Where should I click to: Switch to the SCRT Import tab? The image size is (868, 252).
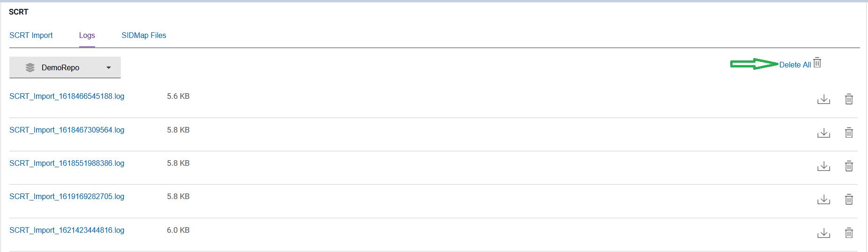coord(31,36)
